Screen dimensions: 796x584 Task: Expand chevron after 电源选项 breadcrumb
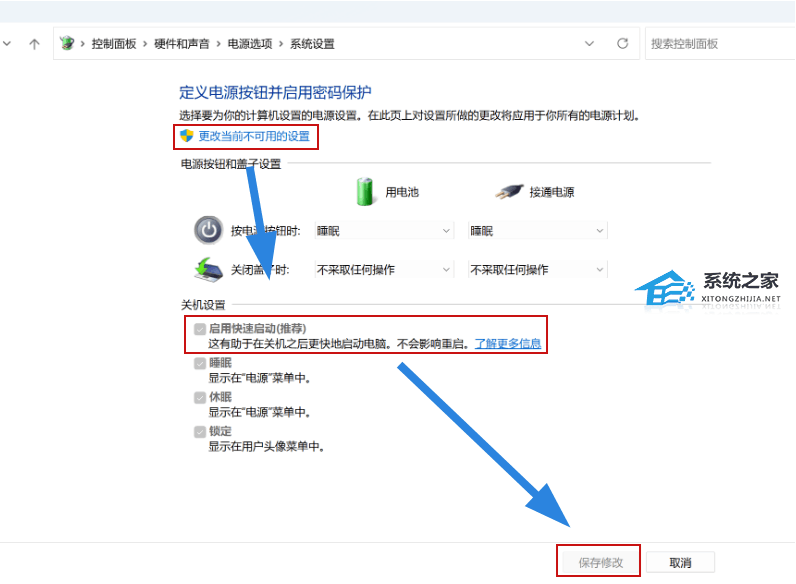click(281, 44)
